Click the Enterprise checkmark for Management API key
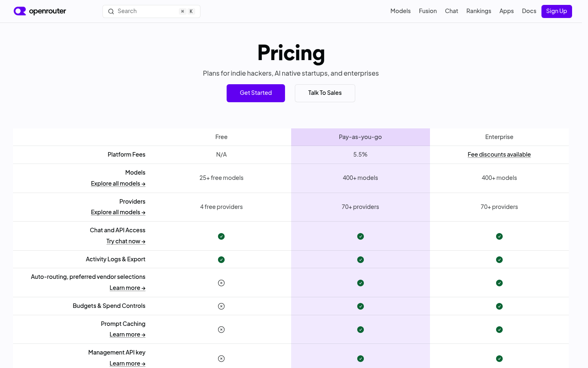The height and width of the screenshot is (368, 588). pos(499,359)
